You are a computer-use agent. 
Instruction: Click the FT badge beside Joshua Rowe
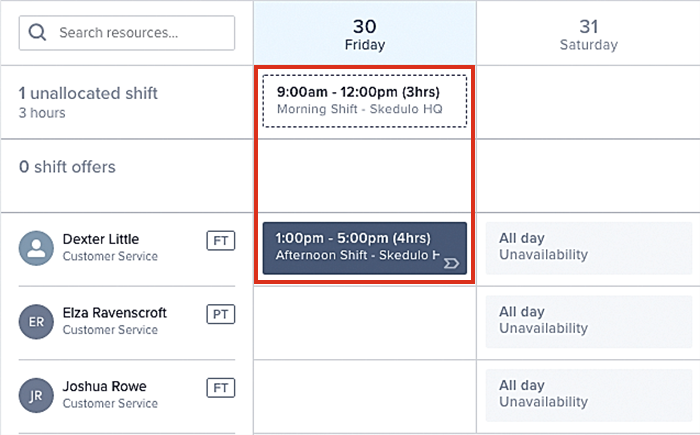[220, 386]
